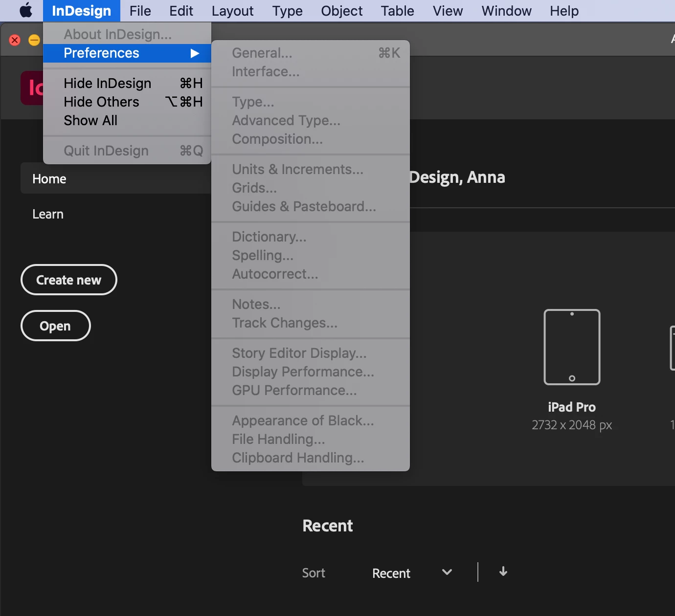The height and width of the screenshot is (616, 675).
Task: Go to the Learn tab
Action: click(x=48, y=214)
